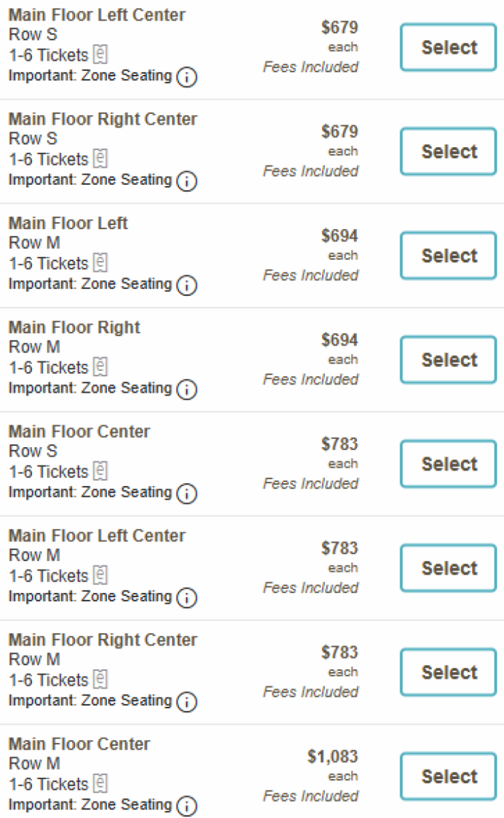Screen dimensions: 504x818
Task: Pick Main Floor Right Center Row M tickets
Action: pos(448,672)
